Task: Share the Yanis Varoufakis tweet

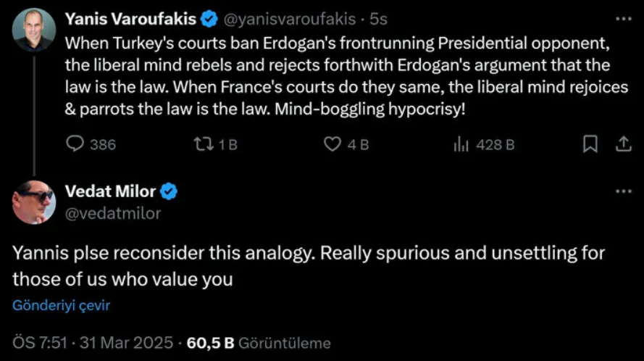Action: tap(623, 144)
